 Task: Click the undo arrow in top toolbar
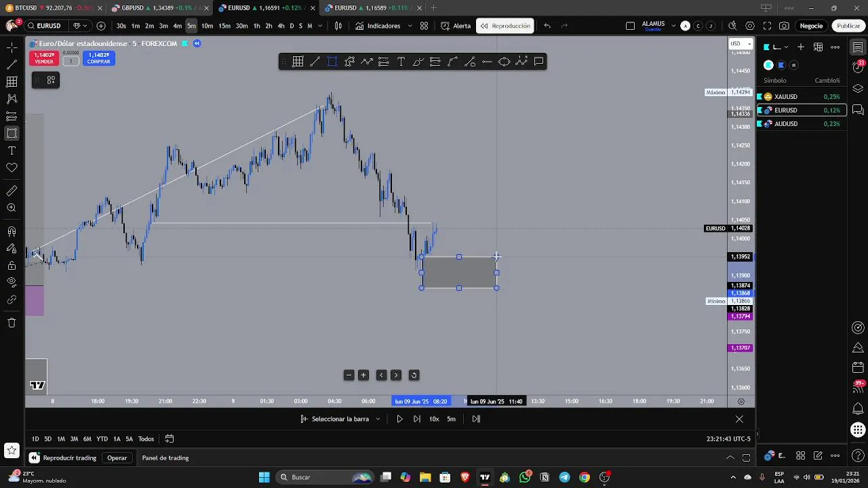coord(547,26)
